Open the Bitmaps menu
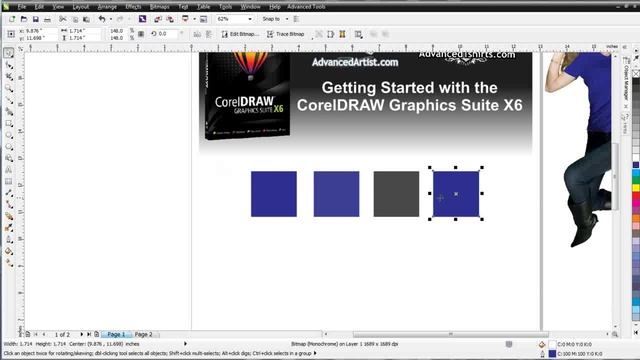The image size is (640, 360). 160,7
